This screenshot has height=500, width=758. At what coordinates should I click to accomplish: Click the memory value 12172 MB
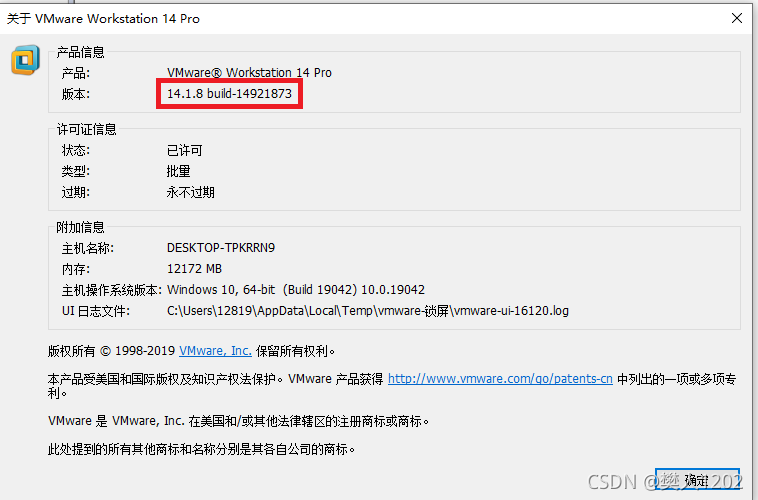[x=194, y=268]
